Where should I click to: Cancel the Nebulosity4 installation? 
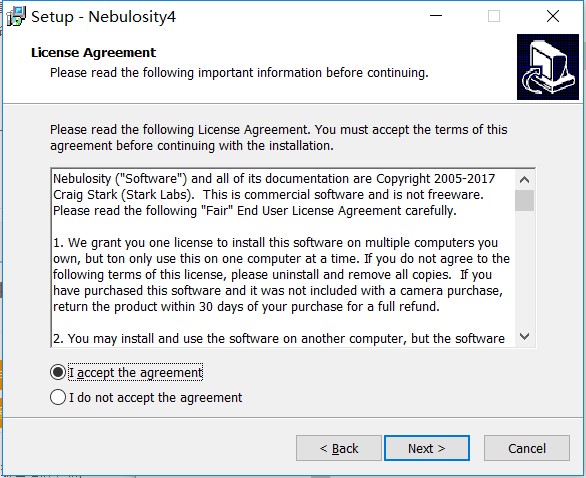point(527,448)
